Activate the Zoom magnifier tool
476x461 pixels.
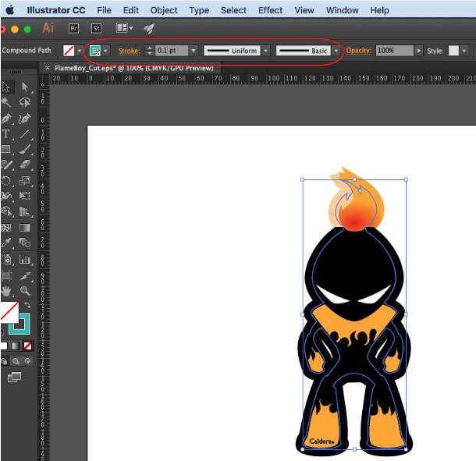pyautogui.click(x=25, y=290)
